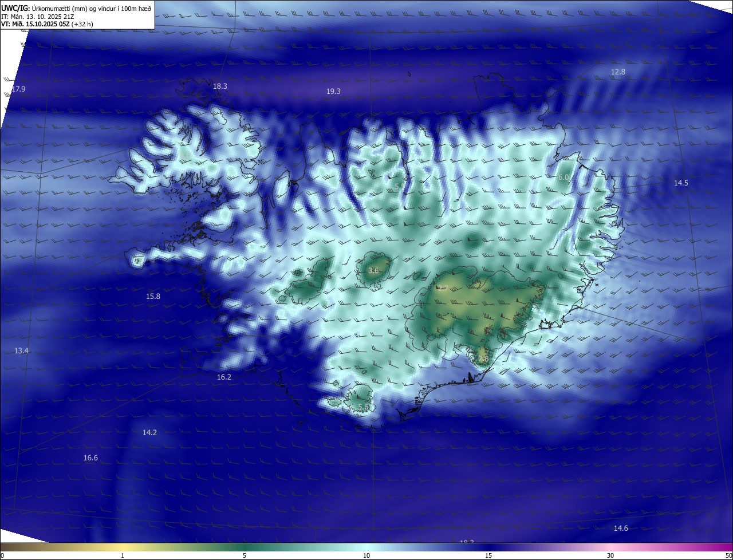Click the 14.5 value label
Screen dimensions: 733x560
(681, 183)
